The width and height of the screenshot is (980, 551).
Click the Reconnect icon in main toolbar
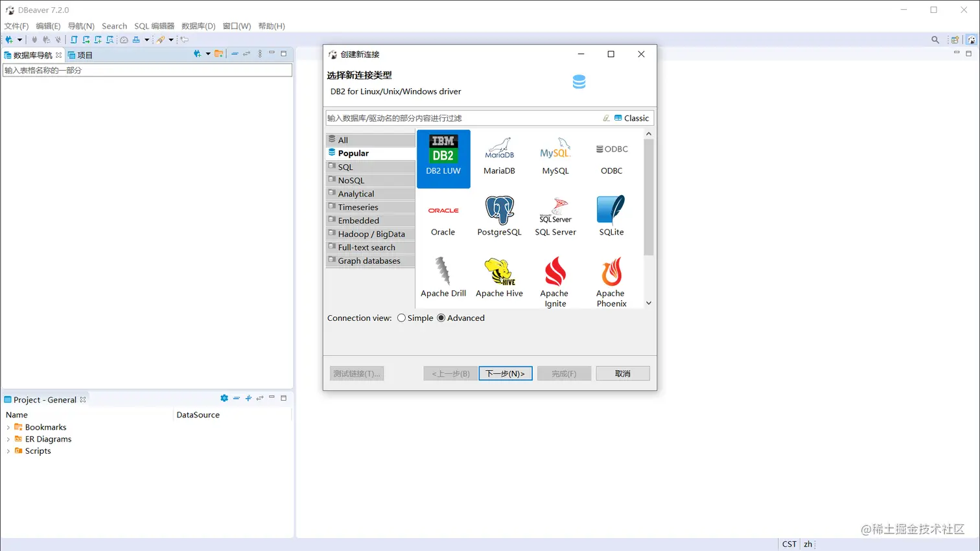(x=46, y=40)
